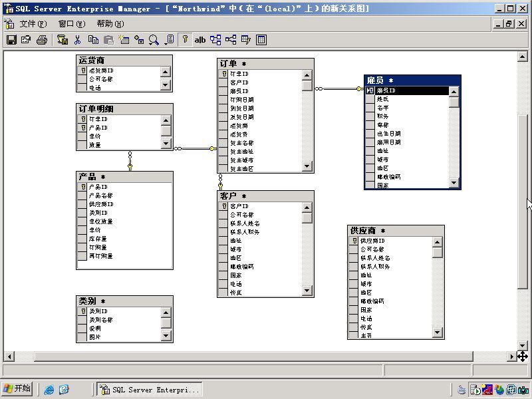Screen dimensions: 532x399
Task: Select the relationship line between 订单 and 雇员
Action: [339, 89]
